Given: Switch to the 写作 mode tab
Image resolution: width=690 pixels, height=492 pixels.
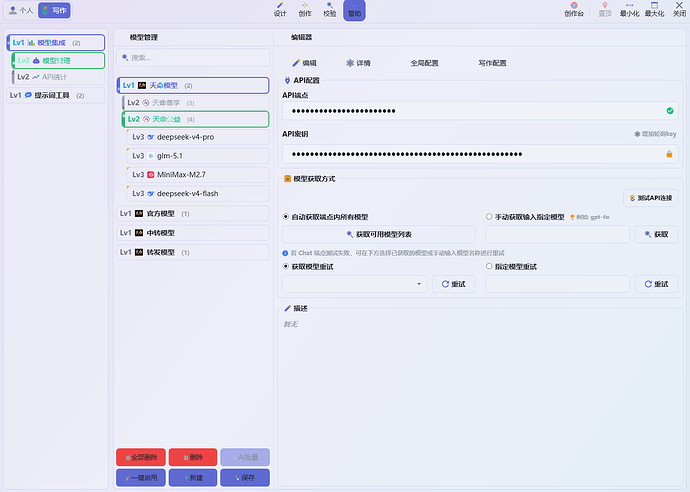Looking at the screenshot, I should [55, 10].
